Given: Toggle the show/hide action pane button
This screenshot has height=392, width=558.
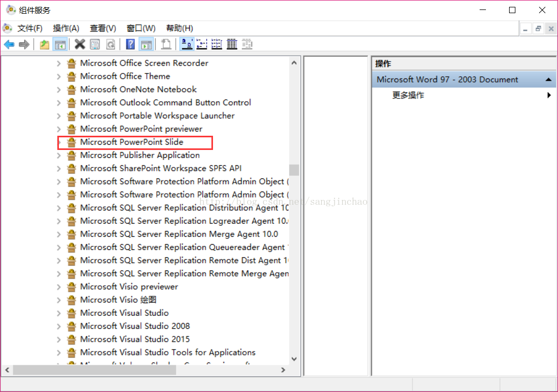Looking at the screenshot, I should (x=146, y=45).
